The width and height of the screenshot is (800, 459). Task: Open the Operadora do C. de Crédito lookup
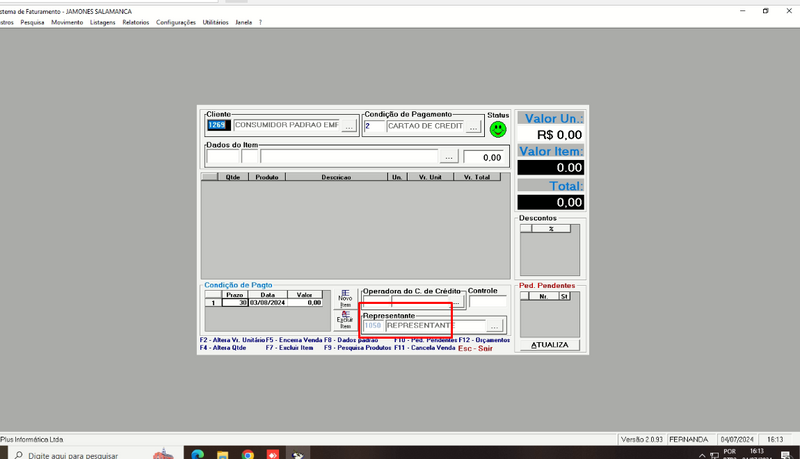click(457, 302)
